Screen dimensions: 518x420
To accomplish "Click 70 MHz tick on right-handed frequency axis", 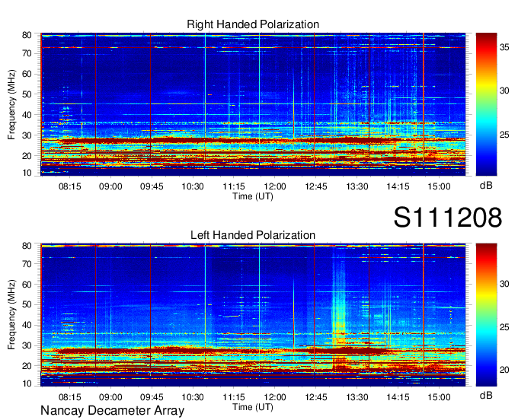I will (27, 53).
